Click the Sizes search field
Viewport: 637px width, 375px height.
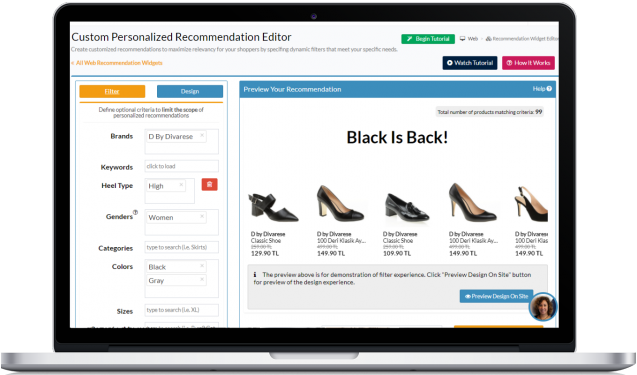click(x=182, y=310)
